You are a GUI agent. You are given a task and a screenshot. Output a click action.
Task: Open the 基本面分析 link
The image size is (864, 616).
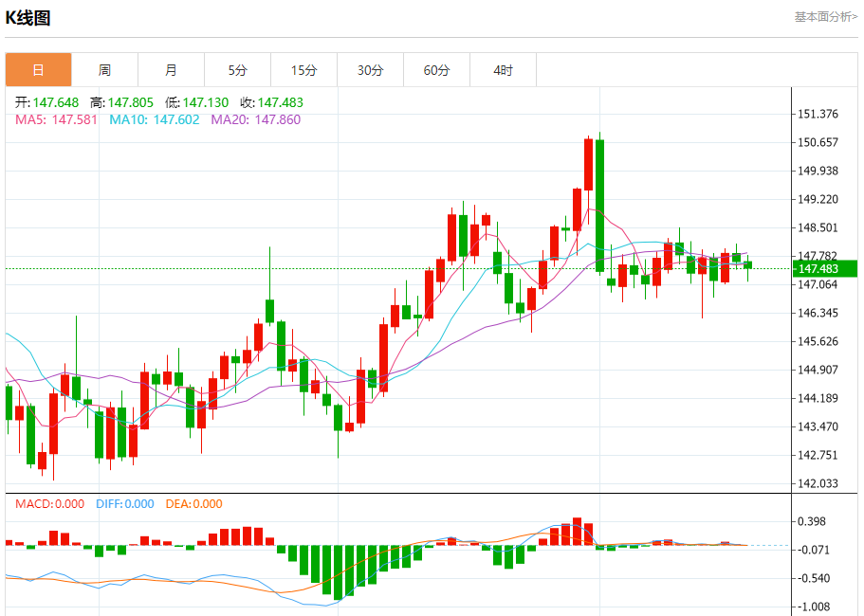tap(825, 17)
